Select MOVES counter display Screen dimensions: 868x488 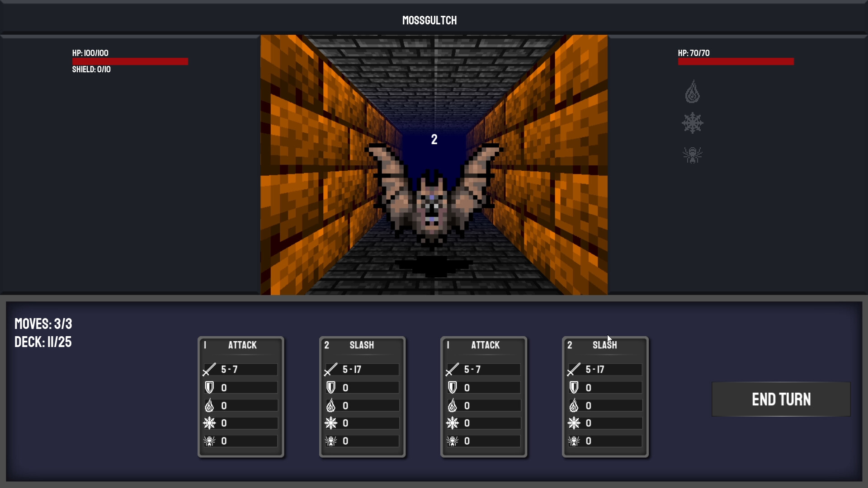[x=42, y=323]
